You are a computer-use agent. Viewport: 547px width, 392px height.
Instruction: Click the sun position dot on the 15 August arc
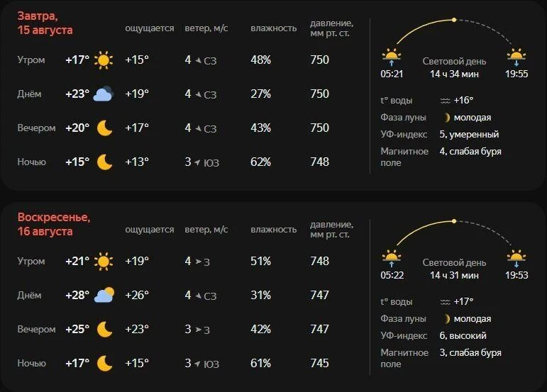point(454,20)
